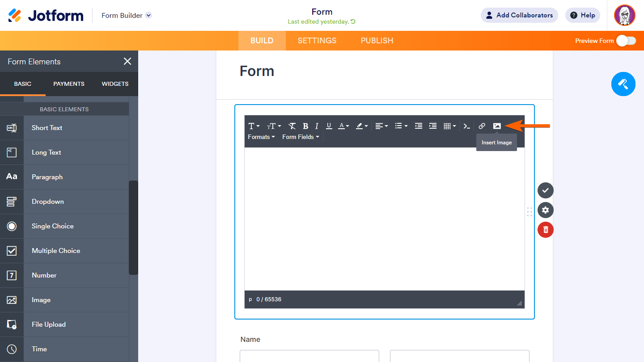Open the font family dropdown
The width and height of the screenshot is (644, 362).
(x=254, y=126)
